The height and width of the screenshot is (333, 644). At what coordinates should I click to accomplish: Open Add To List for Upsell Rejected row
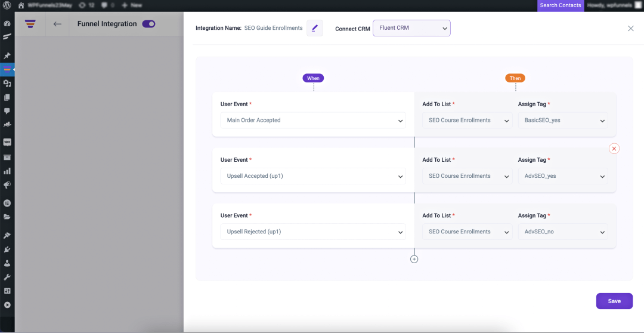pyautogui.click(x=467, y=232)
